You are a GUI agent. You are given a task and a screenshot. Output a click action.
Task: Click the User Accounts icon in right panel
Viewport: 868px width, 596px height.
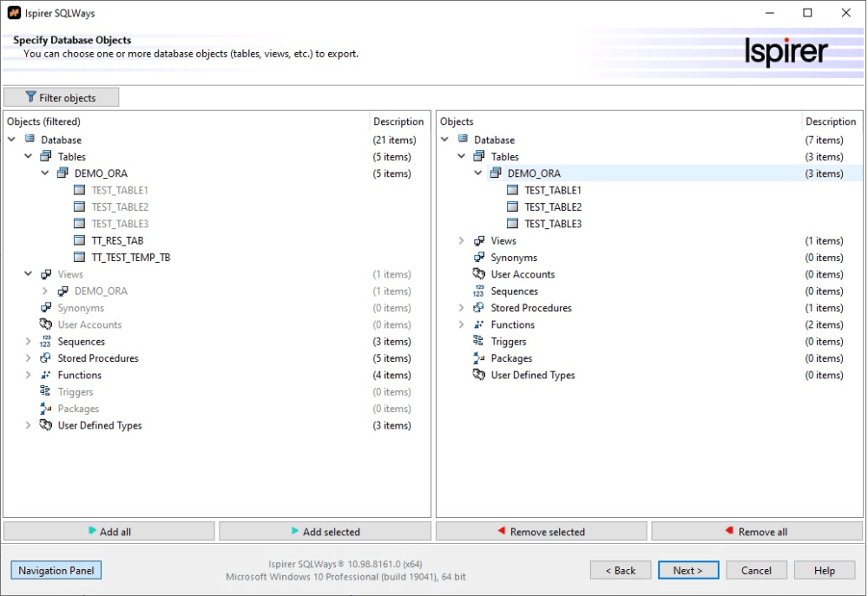tap(479, 274)
